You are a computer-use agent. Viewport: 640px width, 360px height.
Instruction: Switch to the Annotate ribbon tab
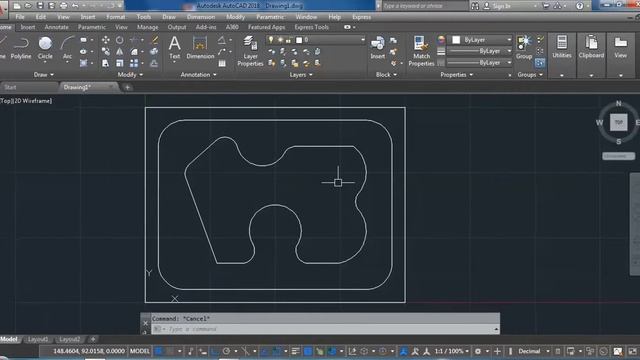(56, 27)
